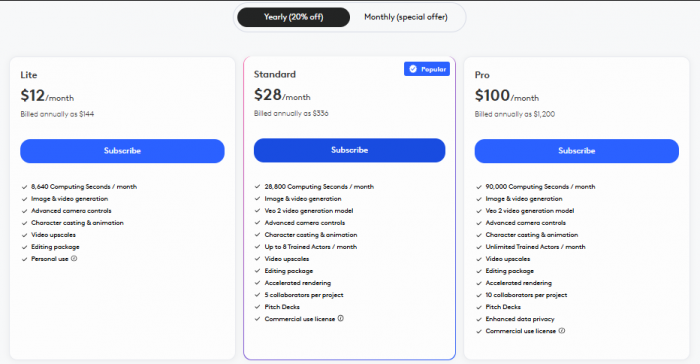
Task: Switch to Monthly (special offer) billing
Action: click(406, 17)
